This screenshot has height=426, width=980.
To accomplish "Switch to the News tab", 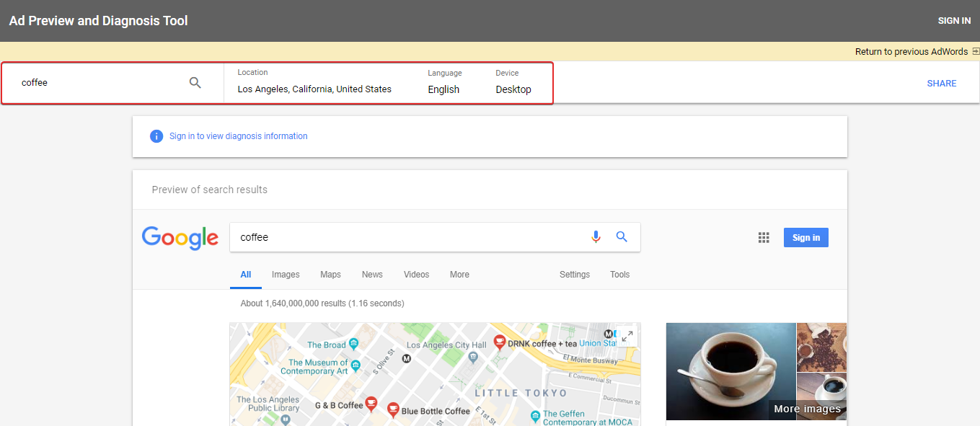I will [x=372, y=275].
